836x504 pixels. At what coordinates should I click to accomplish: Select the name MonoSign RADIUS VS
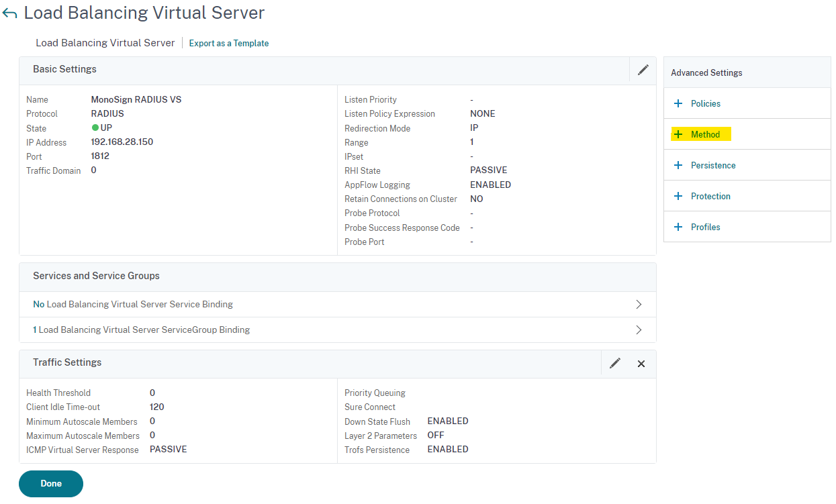tap(136, 99)
